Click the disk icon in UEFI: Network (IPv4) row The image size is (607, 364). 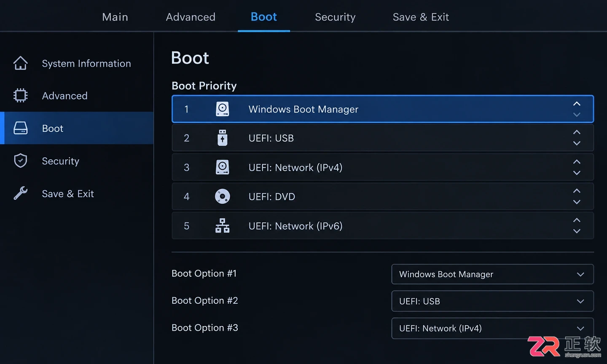[223, 167]
